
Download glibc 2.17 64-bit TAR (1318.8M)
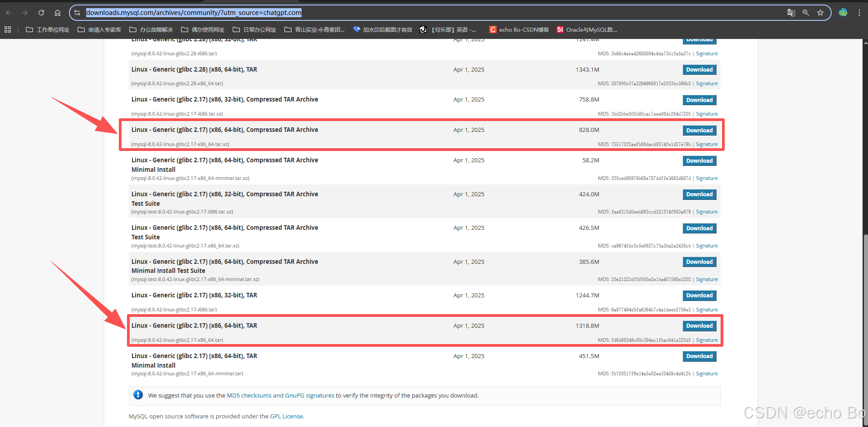(x=699, y=326)
